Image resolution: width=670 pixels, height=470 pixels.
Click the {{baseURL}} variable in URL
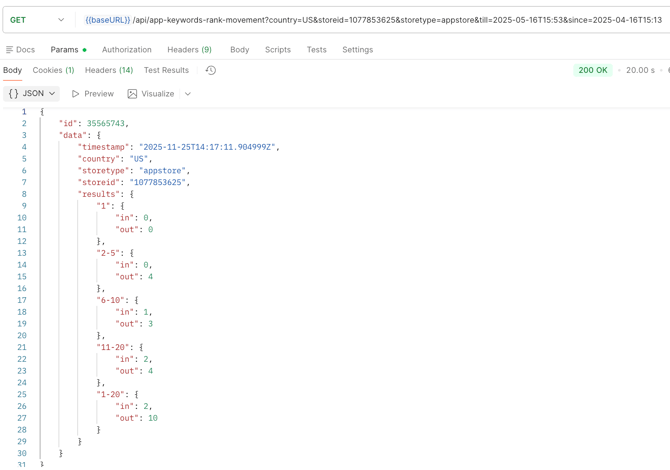click(x=107, y=20)
